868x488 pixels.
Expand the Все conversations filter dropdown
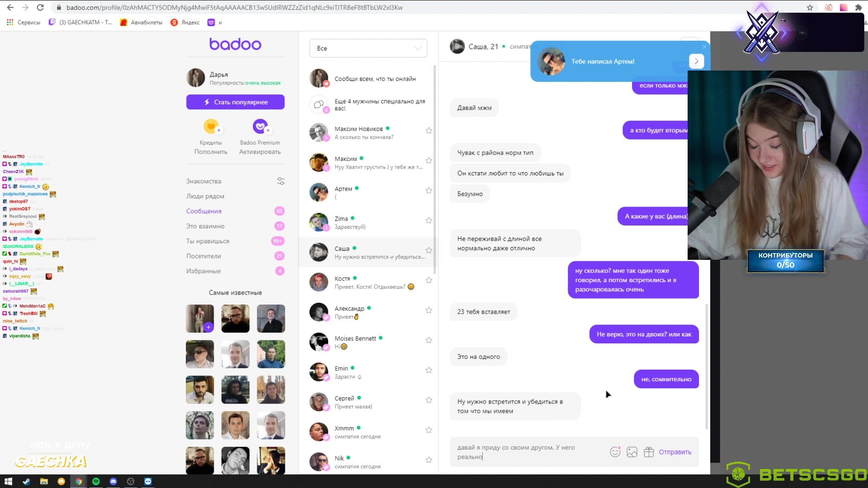point(368,48)
